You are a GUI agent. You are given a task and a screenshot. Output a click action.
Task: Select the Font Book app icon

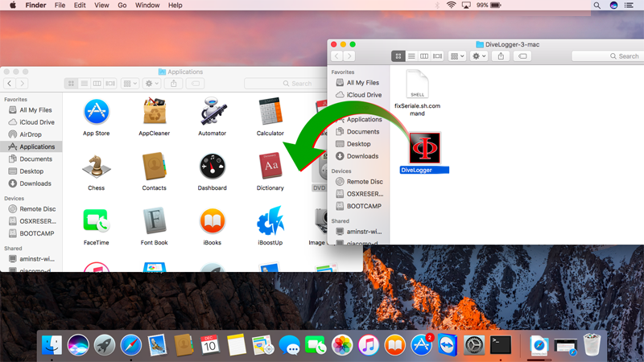[154, 220]
